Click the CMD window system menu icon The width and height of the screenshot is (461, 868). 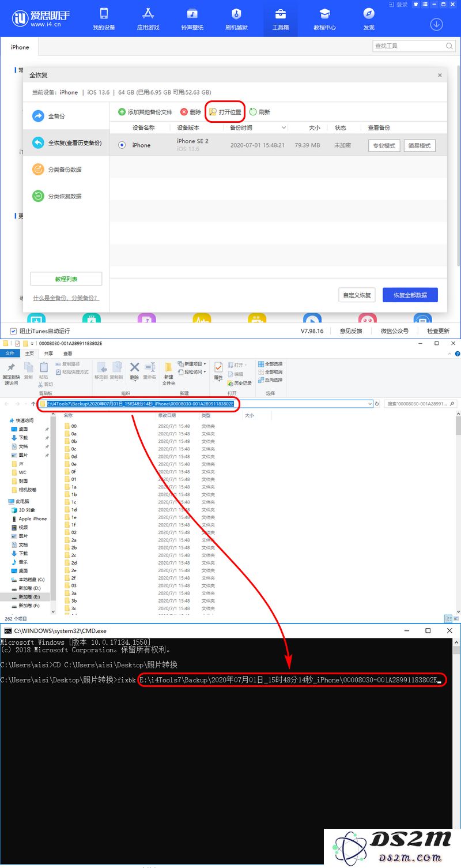[x=8, y=631]
